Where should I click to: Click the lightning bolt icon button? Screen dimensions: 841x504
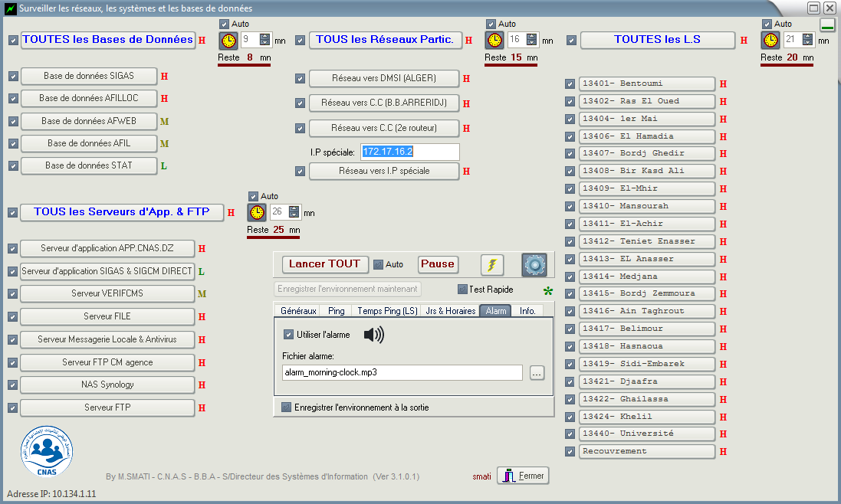[492, 264]
